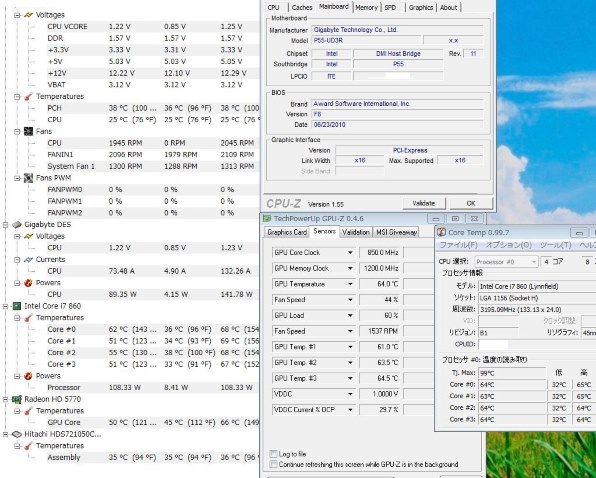Open the GPU Memory Clock sensor dropdown

pos(350,268)
